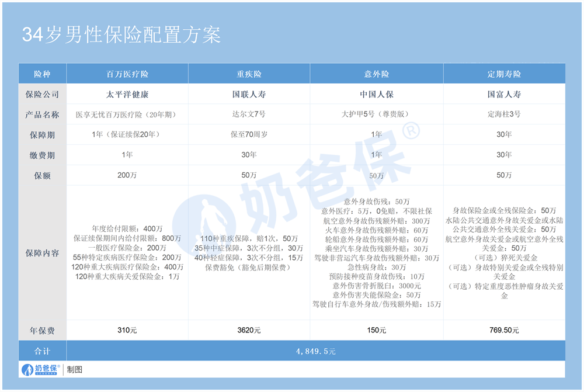Click 定期寿险 缴费期 value 30年

(505, 155)
